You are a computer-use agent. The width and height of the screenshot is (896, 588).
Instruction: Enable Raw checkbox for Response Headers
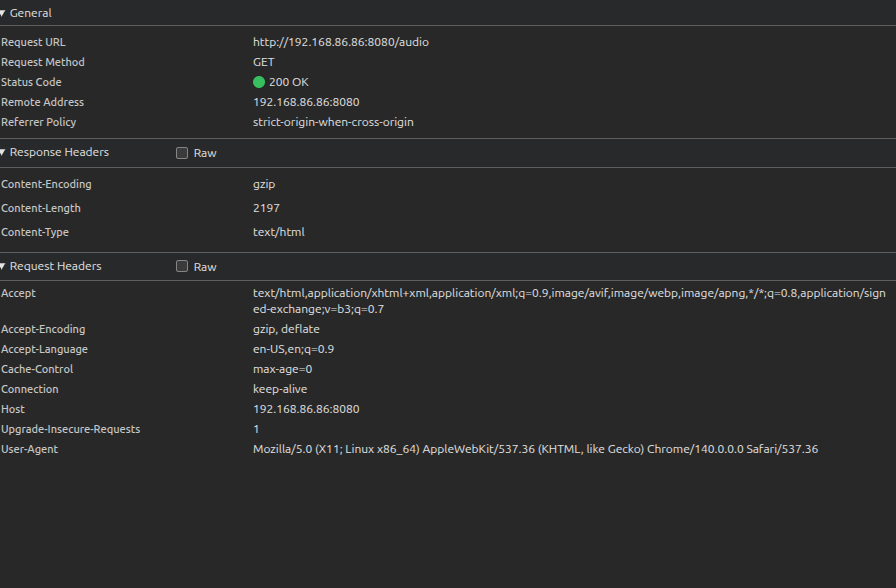point(182,153)
